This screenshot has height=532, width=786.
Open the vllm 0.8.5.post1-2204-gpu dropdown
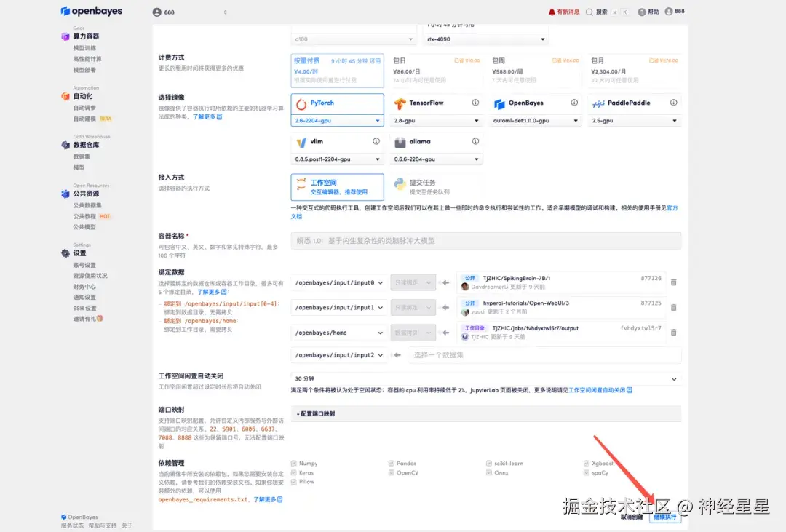point(338,159)
